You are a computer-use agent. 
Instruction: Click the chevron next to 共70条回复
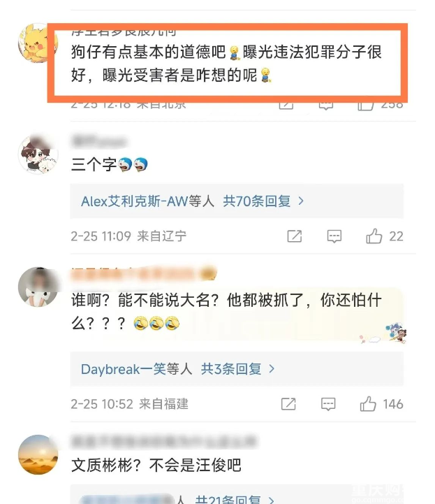(x=301, y=201)
